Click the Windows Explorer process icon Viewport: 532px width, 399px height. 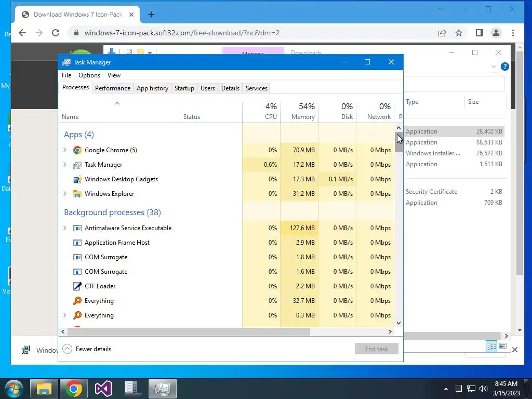coord(77,194)
